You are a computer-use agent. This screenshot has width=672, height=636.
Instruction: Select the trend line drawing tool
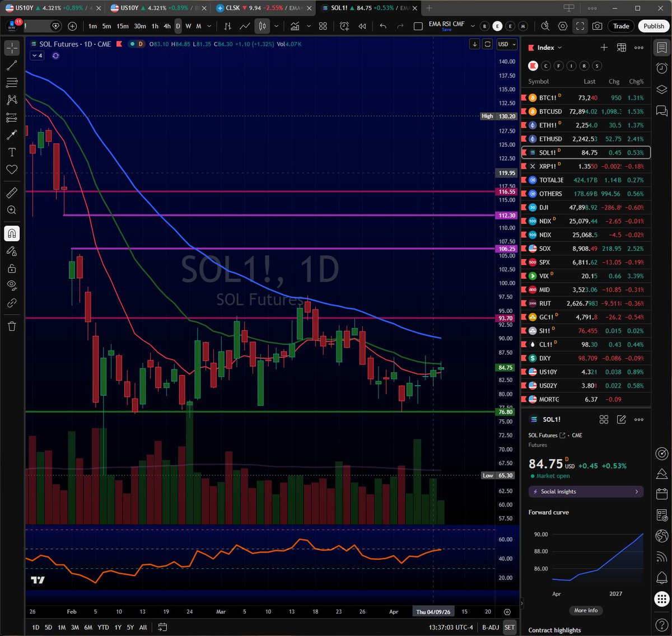click(x=12, y=66)
